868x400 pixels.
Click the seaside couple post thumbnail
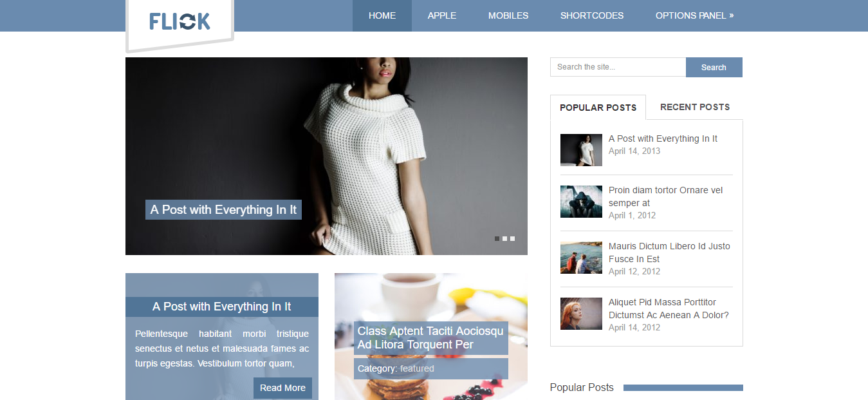pos(581,258)
